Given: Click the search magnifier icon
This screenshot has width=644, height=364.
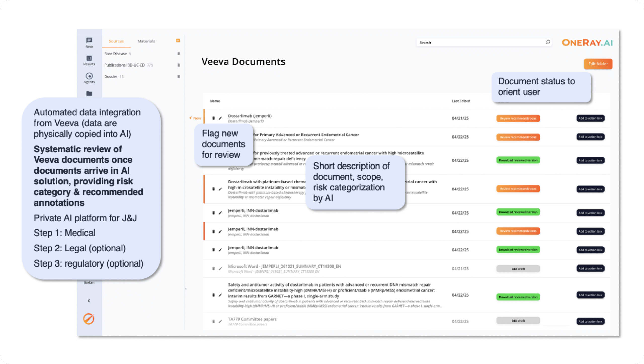Looking at the screenshot, I should coord(548,42).
